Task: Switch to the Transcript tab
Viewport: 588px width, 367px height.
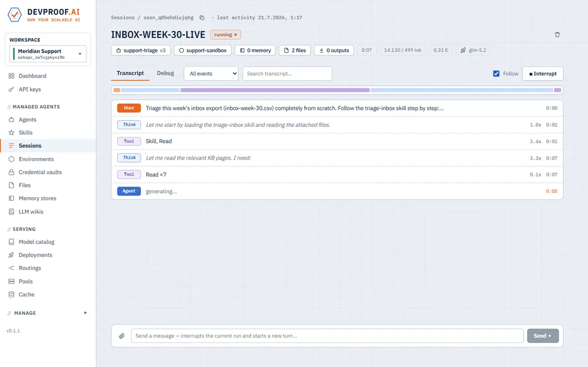Action: tap(130, 73)
